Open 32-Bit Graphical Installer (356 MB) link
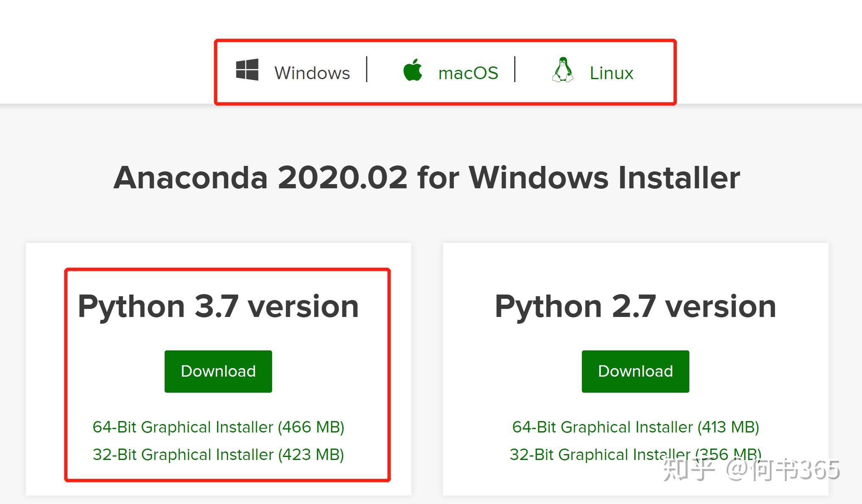This screenshot has height=504, width=862. (636, 454)
